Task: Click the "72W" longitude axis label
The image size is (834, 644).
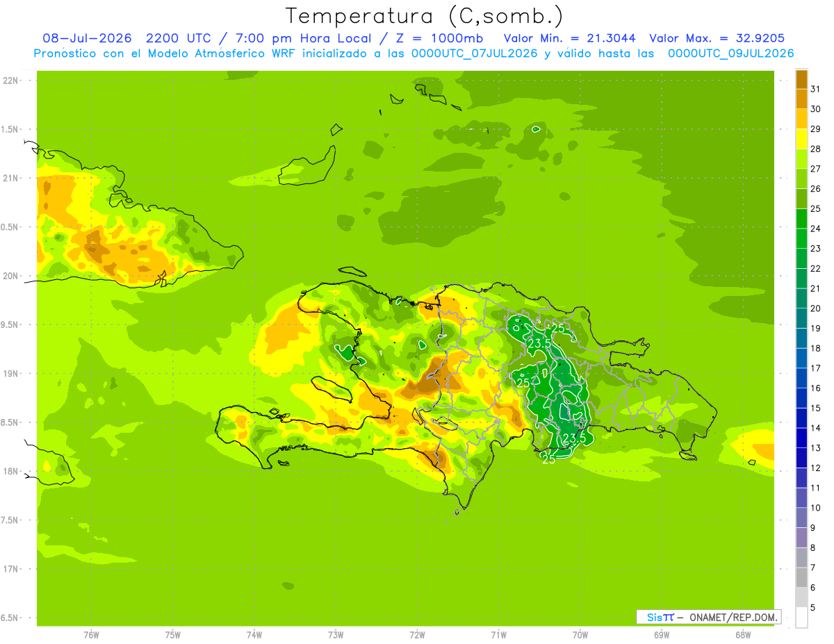Action: tap(418, 634)
